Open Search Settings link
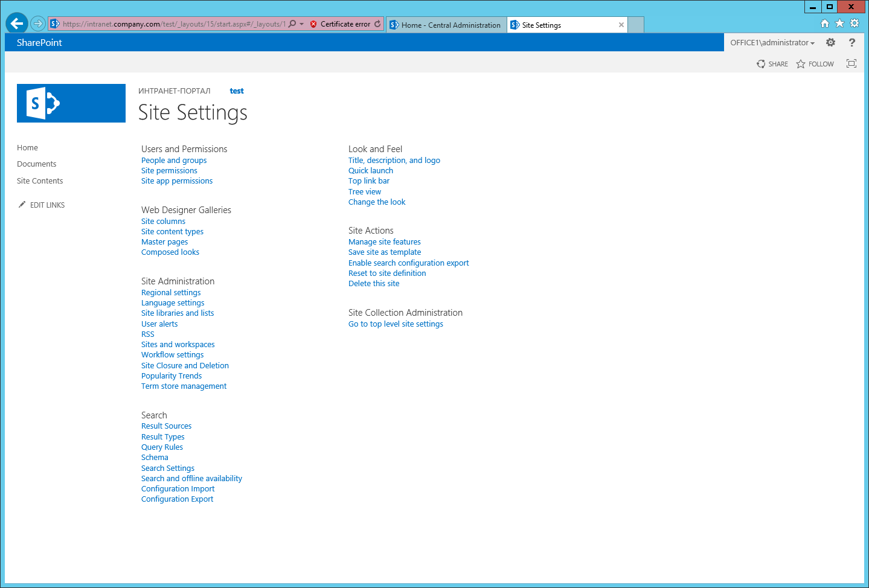Image resolution: width=869 pixels, height=588 pixels. coord(168,468)
